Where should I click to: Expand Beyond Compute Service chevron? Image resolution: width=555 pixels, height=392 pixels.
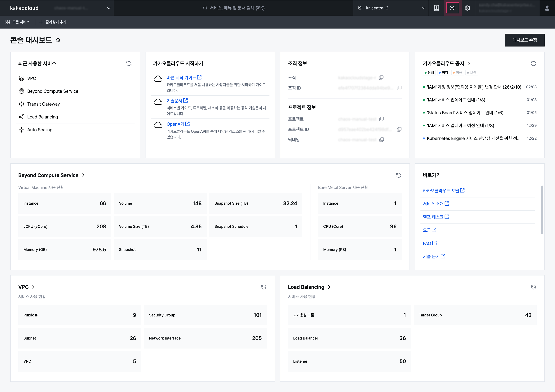[83, 175]
